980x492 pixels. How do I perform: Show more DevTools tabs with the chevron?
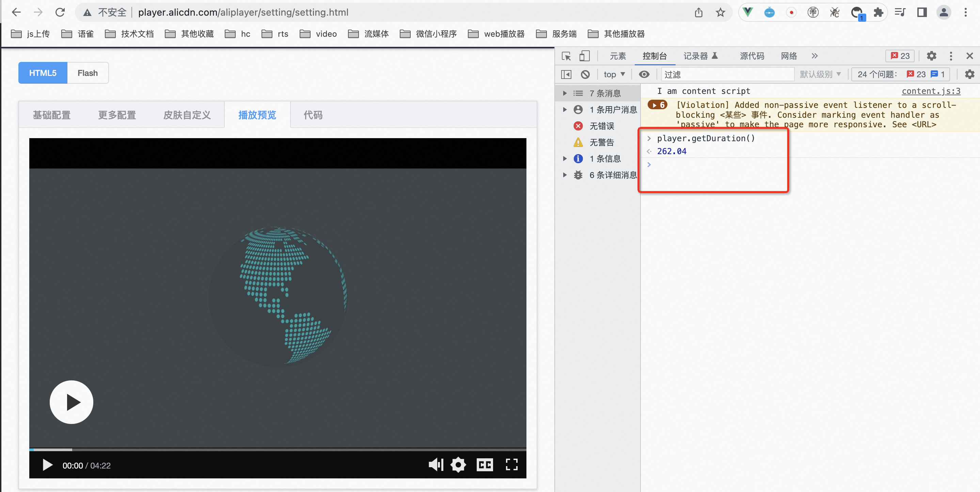coord(814,56)
